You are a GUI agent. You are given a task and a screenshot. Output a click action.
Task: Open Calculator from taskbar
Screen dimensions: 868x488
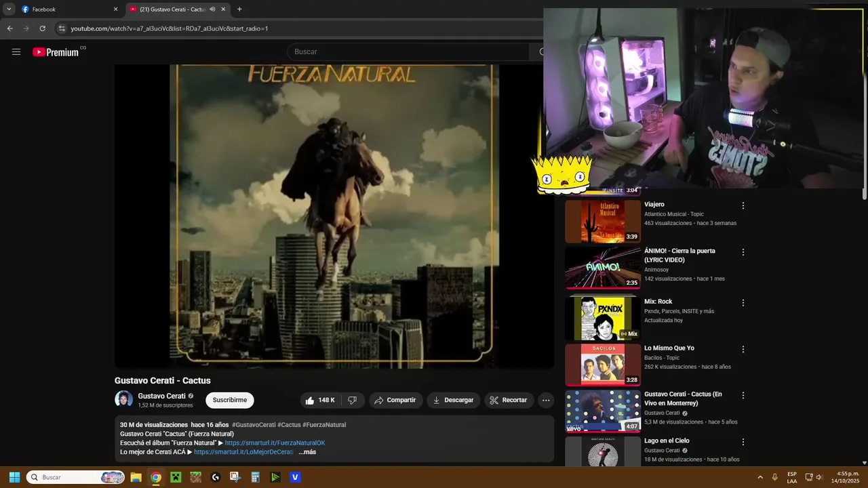coord(256,477)
